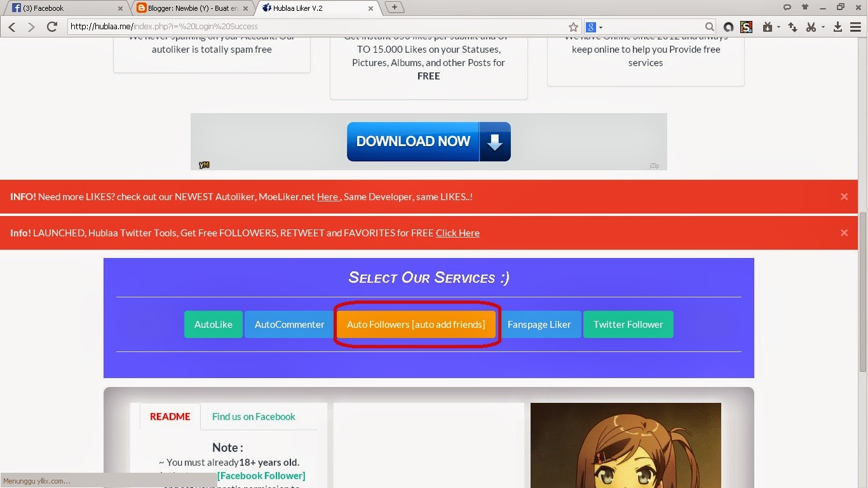Screen dimensions: 868x488
Task: Choose the AutoCommenter service button
Action: (290, 324)
